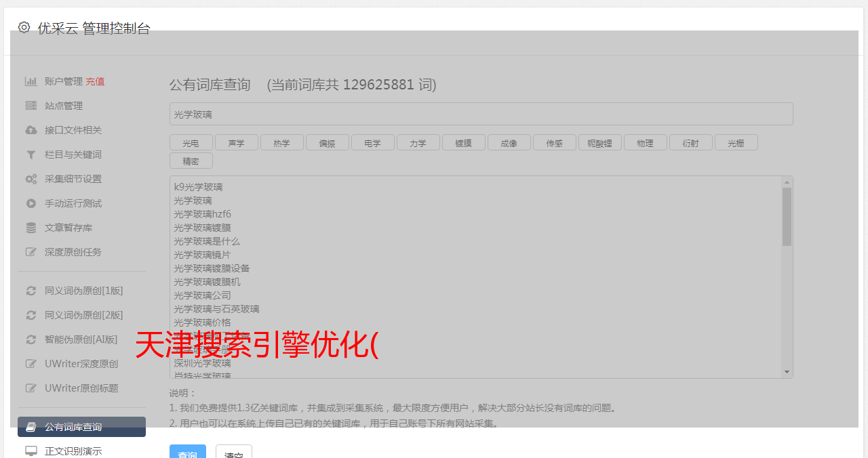The width and height of the screenshot is (868, 458).
Task: Click the refresh icon for 智能伪原创[AI版]
Action: (31, 339)
